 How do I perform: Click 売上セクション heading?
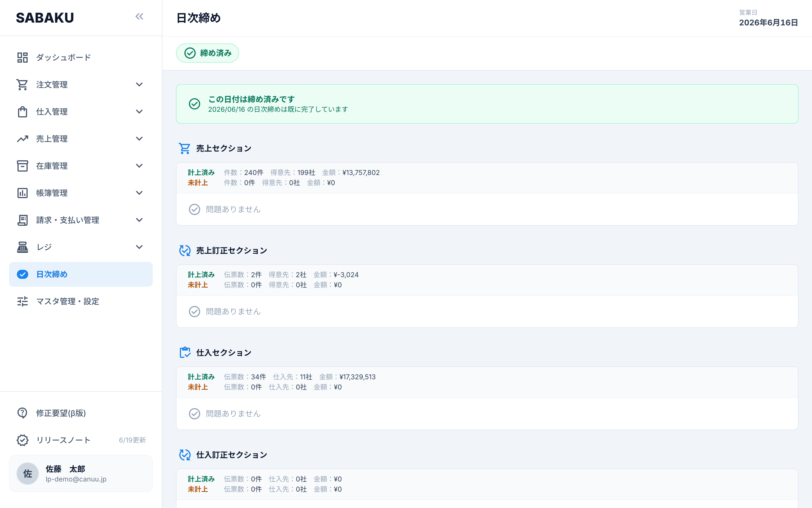coord(224,148)
